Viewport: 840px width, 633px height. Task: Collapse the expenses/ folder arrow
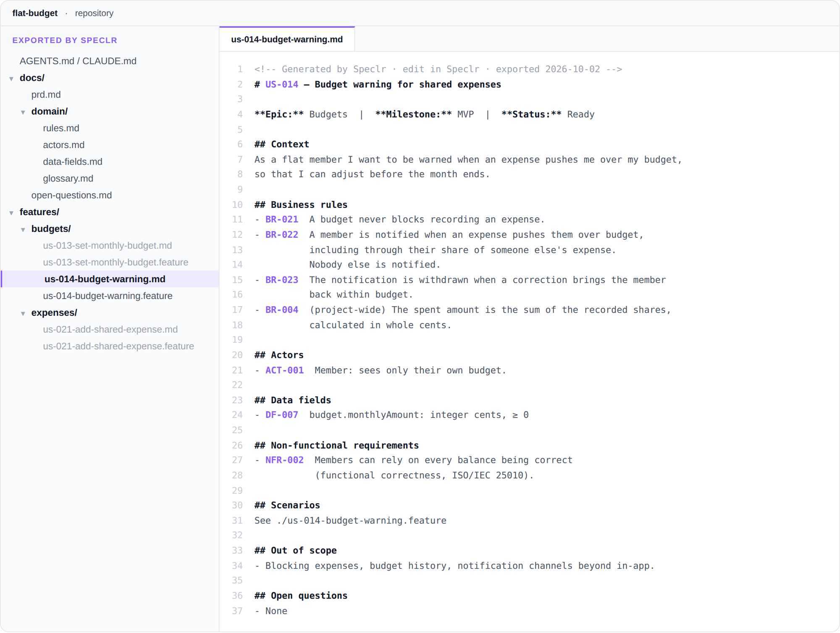23,314
